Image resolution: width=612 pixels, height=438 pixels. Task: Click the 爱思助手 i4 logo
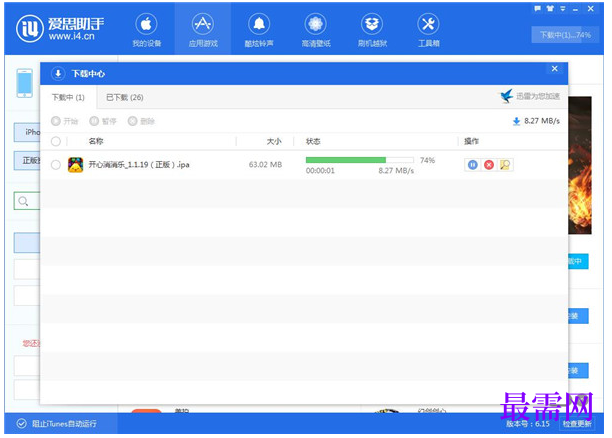click(x=60, y=29)
